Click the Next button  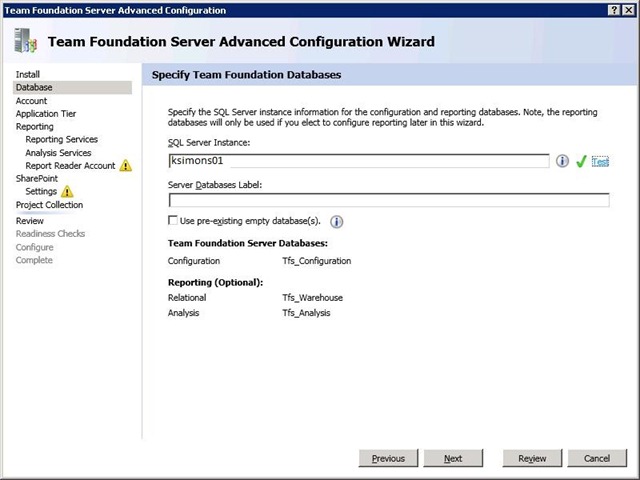(x=453, y=458)
